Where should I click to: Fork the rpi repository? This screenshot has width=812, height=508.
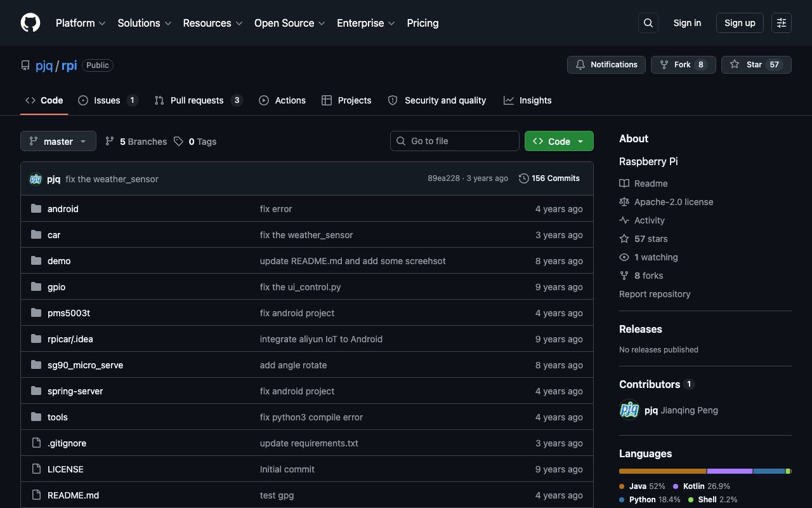pyautogui.click(x=683, y=65)
